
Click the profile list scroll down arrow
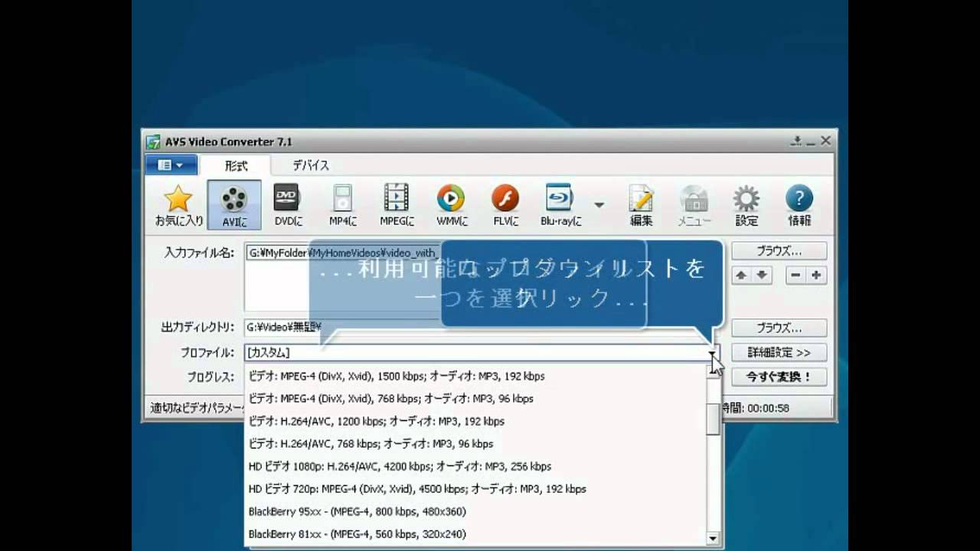pos(713,539)
